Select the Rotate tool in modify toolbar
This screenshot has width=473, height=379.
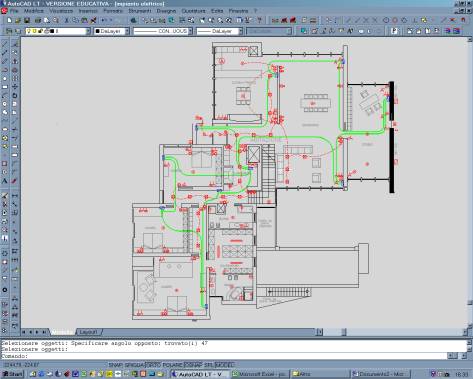tap(15, 95)
